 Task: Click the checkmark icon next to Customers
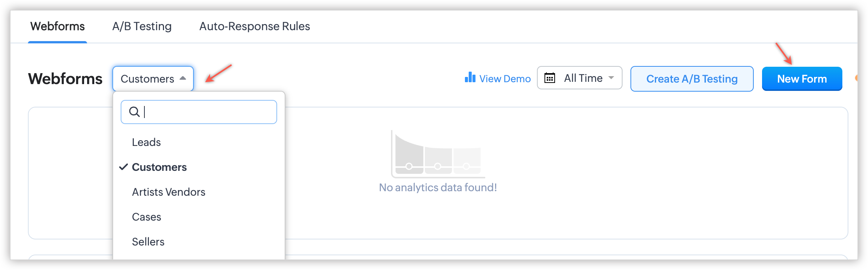pyautogui.click(x=123, y=167)
